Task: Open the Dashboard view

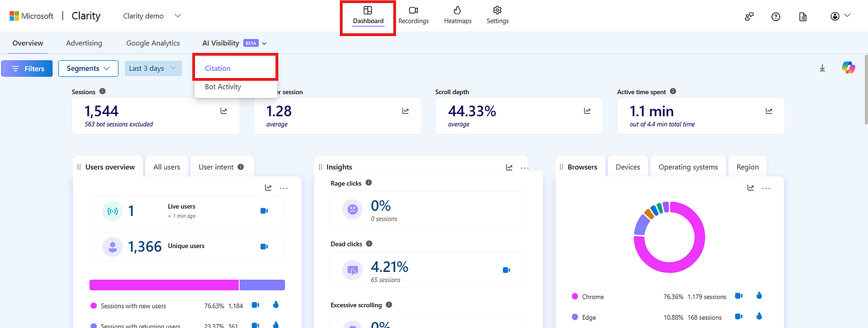Action: pyautogui.click(x=368, y=16)
